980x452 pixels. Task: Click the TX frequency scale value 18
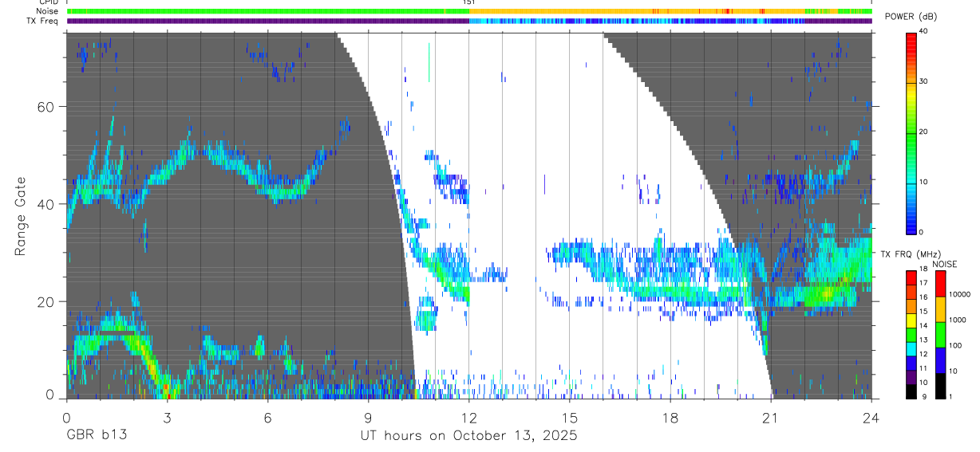(x=924, y=271)
